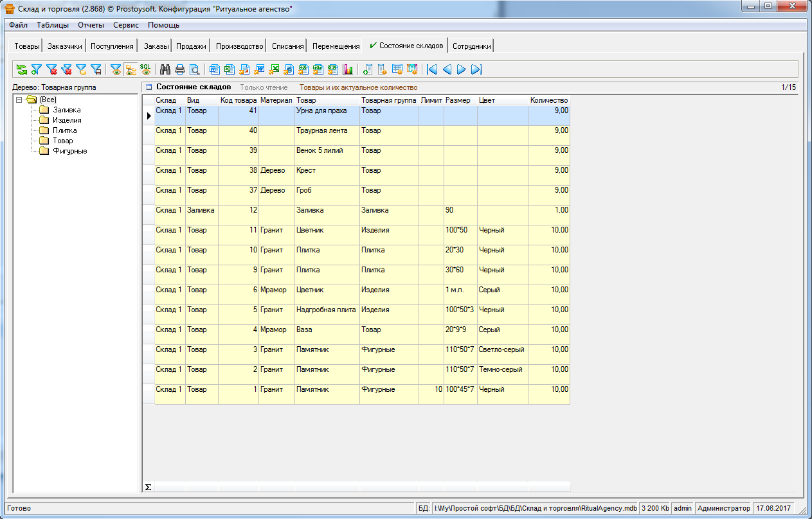The image size is (812, 519).
Task: Toggle the filter visibility eye icon
Action: pyautogui.click(x=116, y=69)
